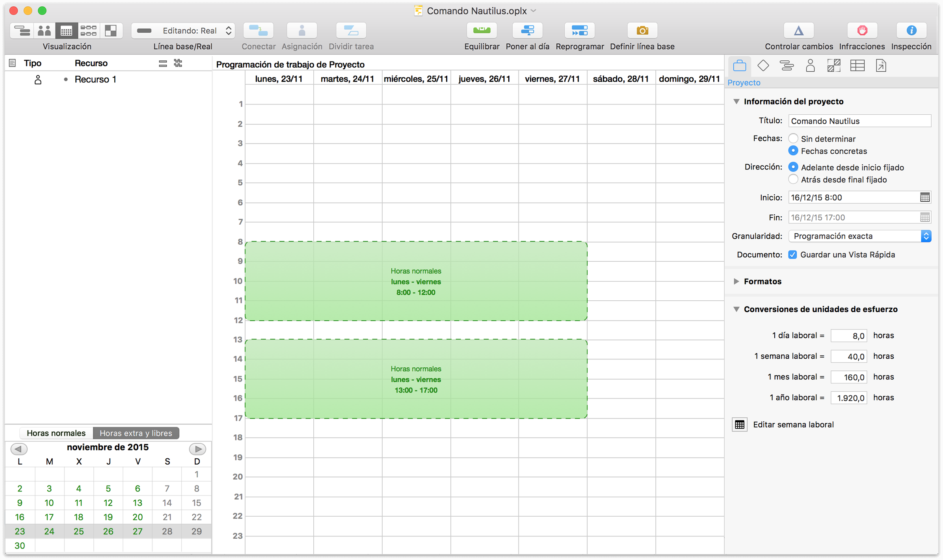Screen dimensions: 943x560
Task: Switch to Horas normales tab
Action: [x=56, y=433]
